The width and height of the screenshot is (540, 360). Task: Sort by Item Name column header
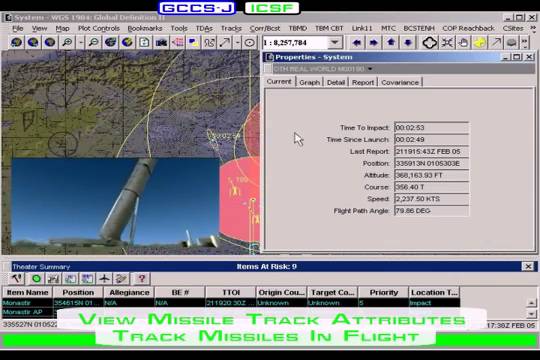27,292
